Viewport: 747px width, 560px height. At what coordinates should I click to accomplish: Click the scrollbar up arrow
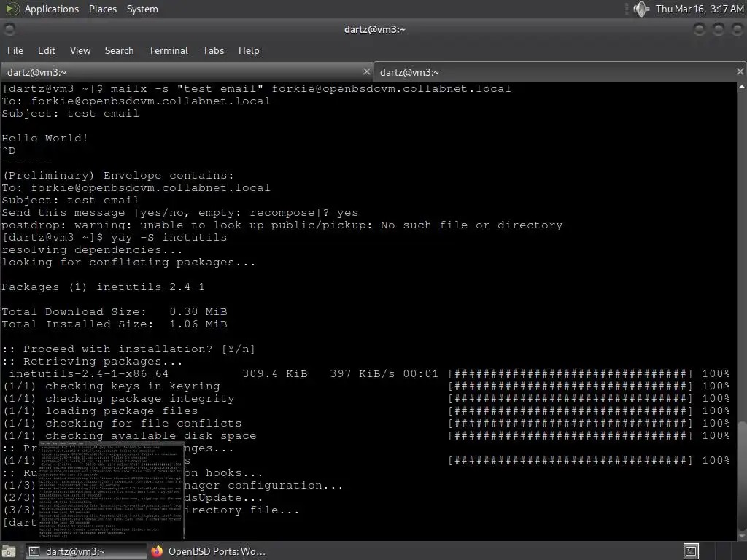click(x=742, y=87)
